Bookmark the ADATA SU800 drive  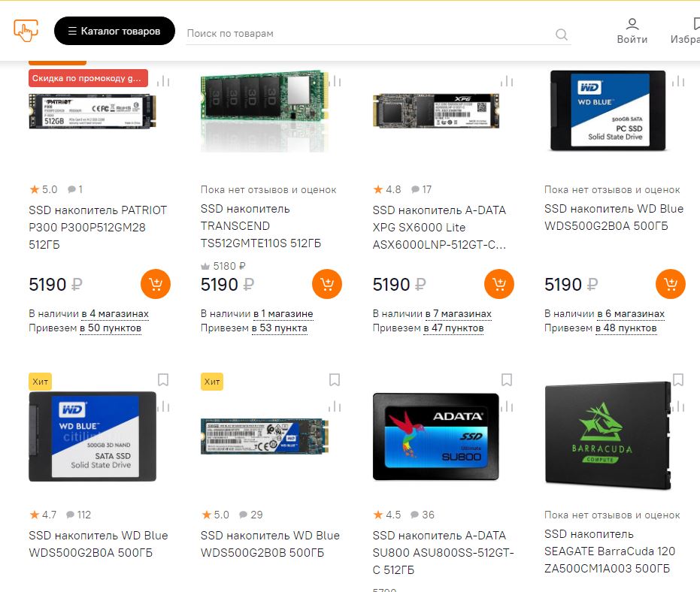click(507, 379)
